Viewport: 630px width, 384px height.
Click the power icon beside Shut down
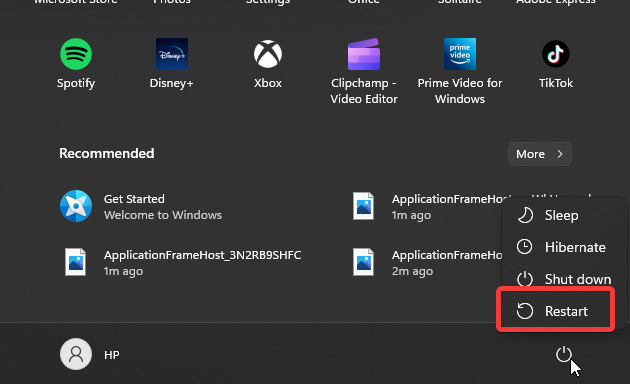(x=524, y=279)
